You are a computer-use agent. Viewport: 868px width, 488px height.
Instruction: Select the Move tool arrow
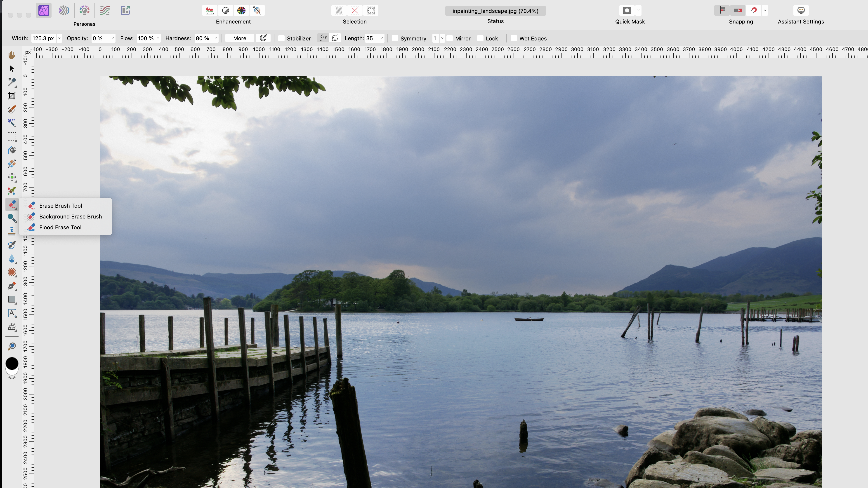12,69
